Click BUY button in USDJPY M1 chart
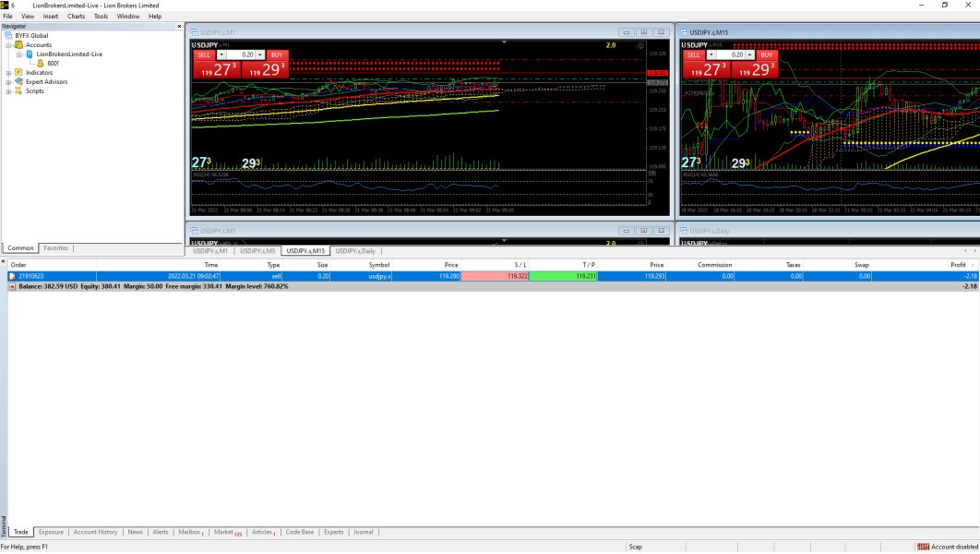This screenshot has width=980, height=554. click(277, 55)
